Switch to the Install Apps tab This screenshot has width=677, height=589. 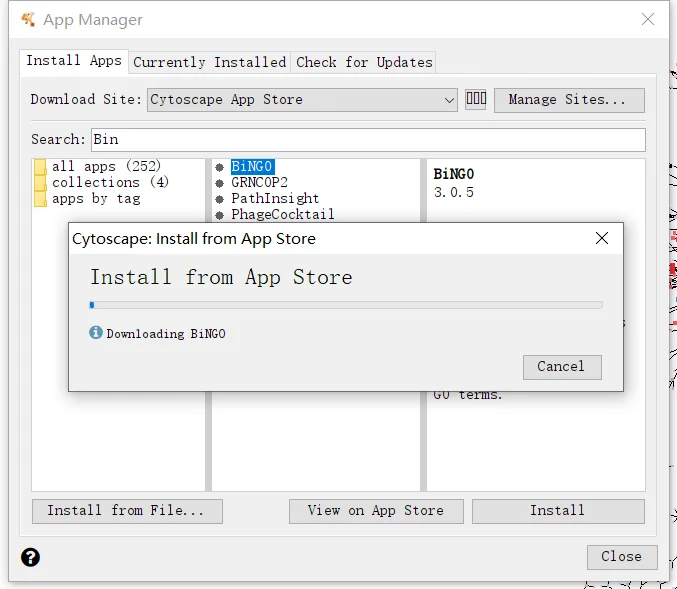74,61
